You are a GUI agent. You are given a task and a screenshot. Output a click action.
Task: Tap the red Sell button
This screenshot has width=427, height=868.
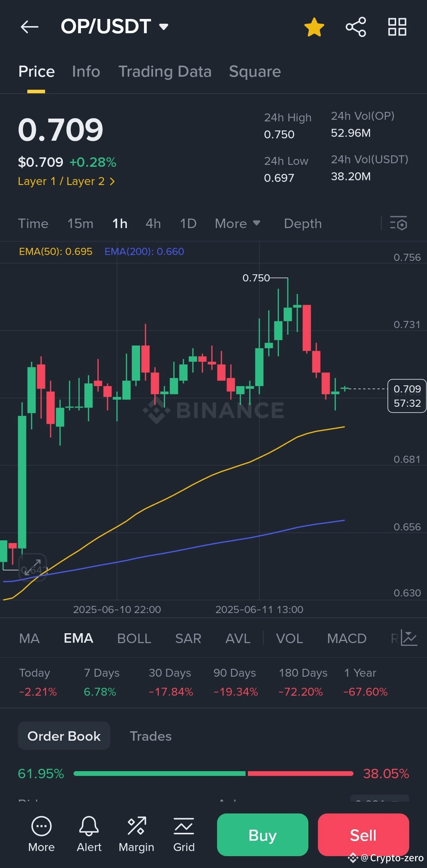tap(363, 835)
